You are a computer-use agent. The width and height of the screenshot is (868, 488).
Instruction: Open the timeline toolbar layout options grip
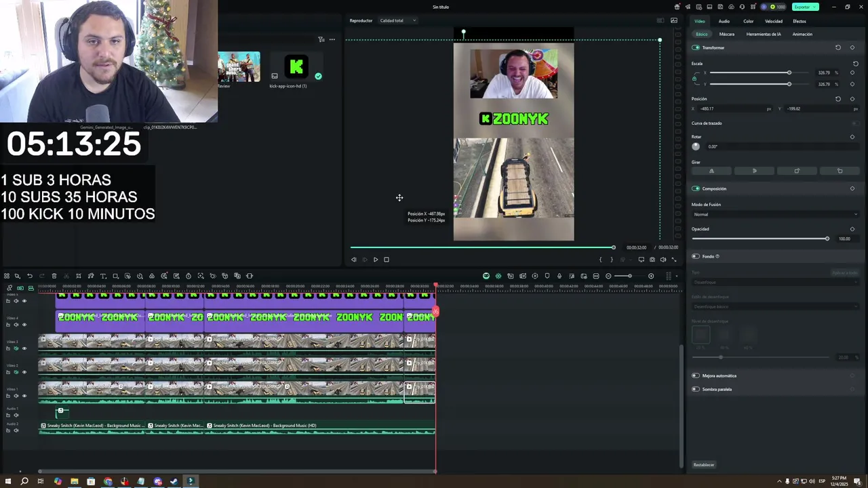coord(669,276)
